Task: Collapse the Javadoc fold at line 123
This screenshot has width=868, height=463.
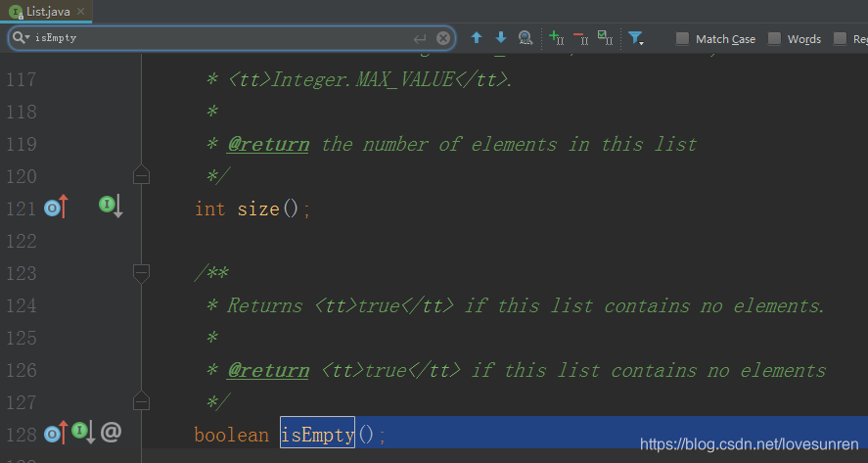Action: [141, 273]
